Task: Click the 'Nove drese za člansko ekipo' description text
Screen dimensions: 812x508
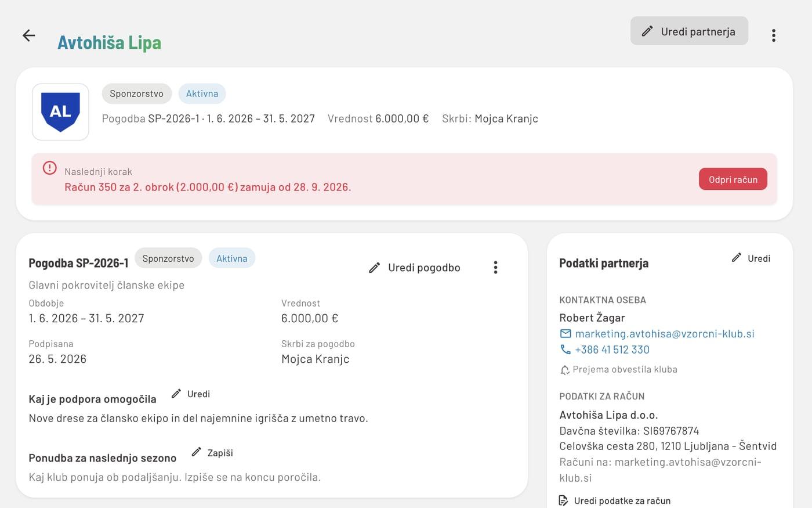Action: pyautogui.click(x=198, y=418)
